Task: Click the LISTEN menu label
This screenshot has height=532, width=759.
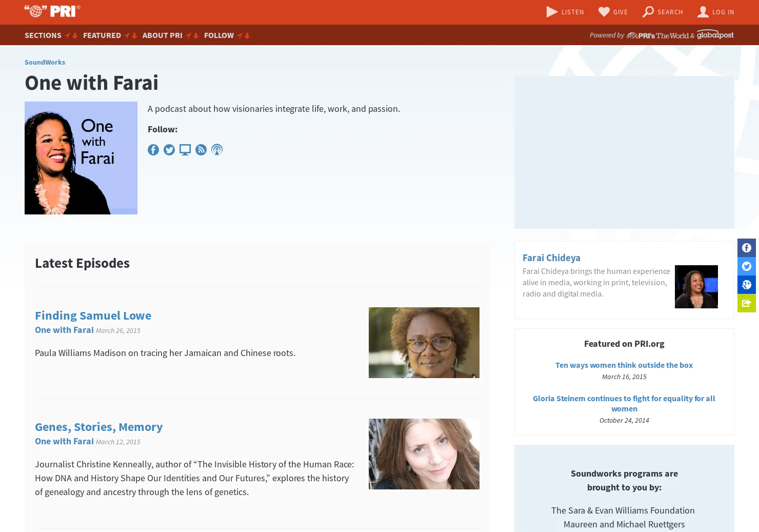Action: click(x=572, y=12)
